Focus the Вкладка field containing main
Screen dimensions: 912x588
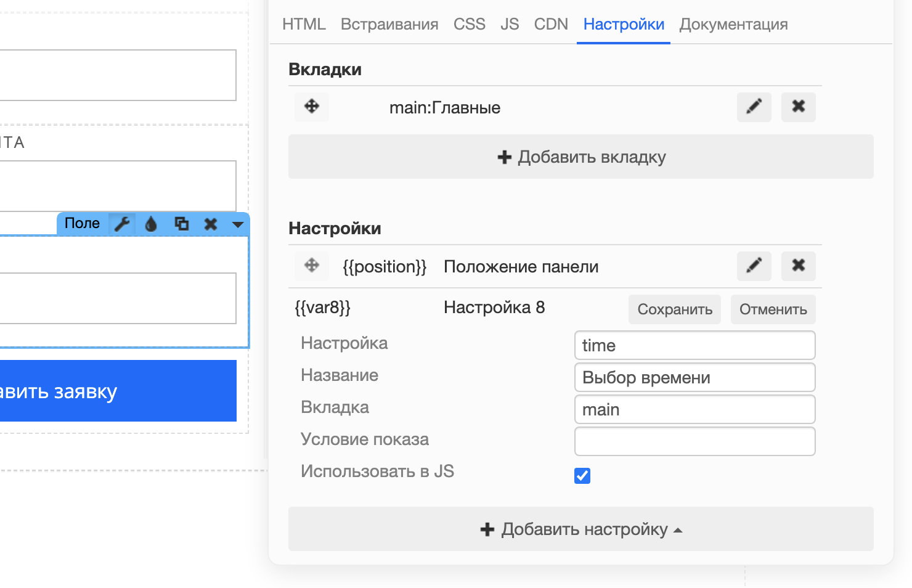(x=695, y=409)
